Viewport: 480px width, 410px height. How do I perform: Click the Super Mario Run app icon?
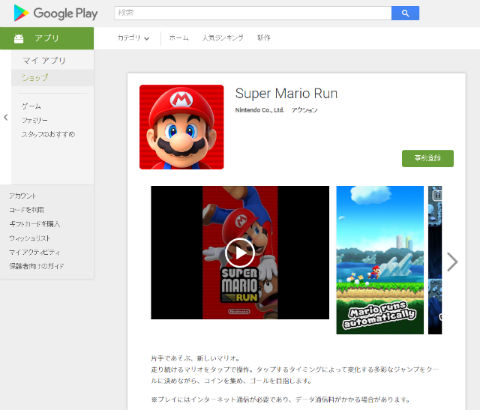point(182,127)
